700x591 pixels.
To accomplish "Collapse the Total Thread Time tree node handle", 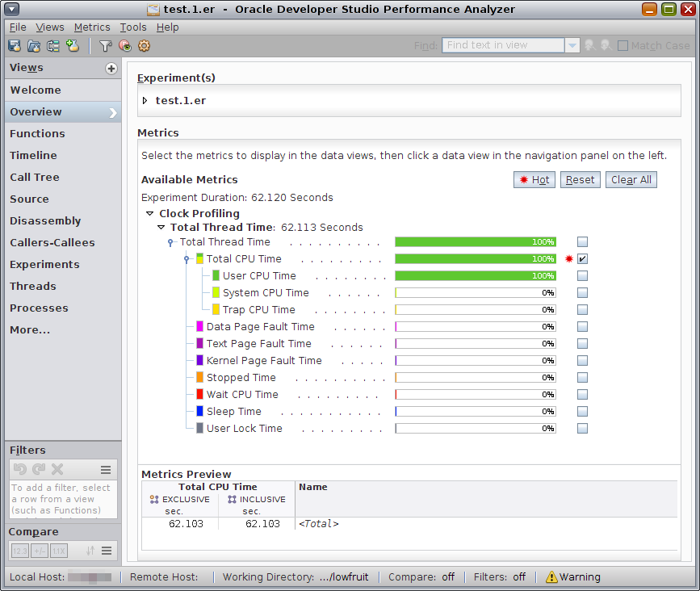I will coord(170,242).
